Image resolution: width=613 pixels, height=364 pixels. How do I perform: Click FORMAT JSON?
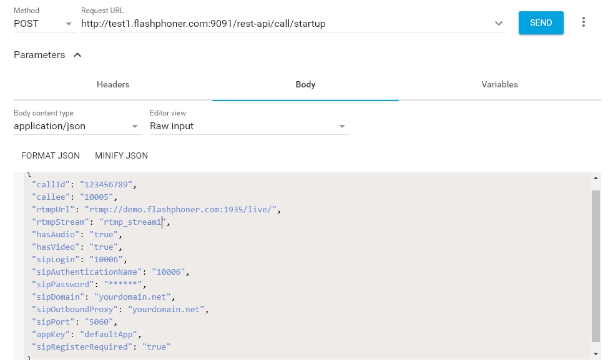pos(51,155)
